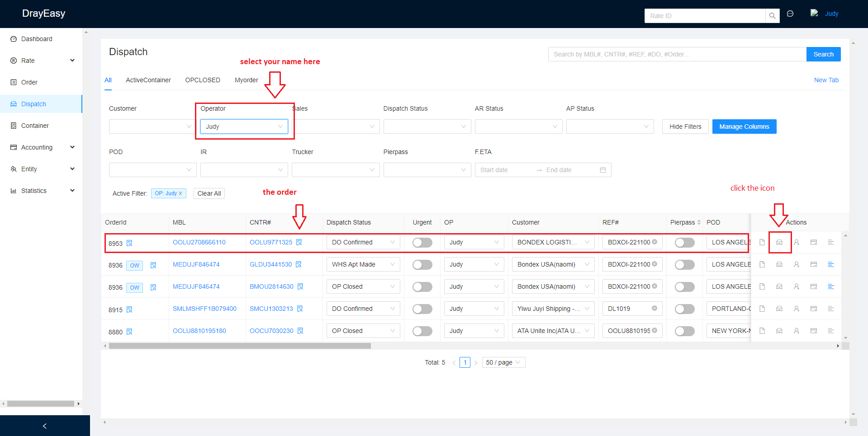The width and height of the screenshot is (868, 436).
Task: Click the Clear All filter button
Action: coord(209,193)
